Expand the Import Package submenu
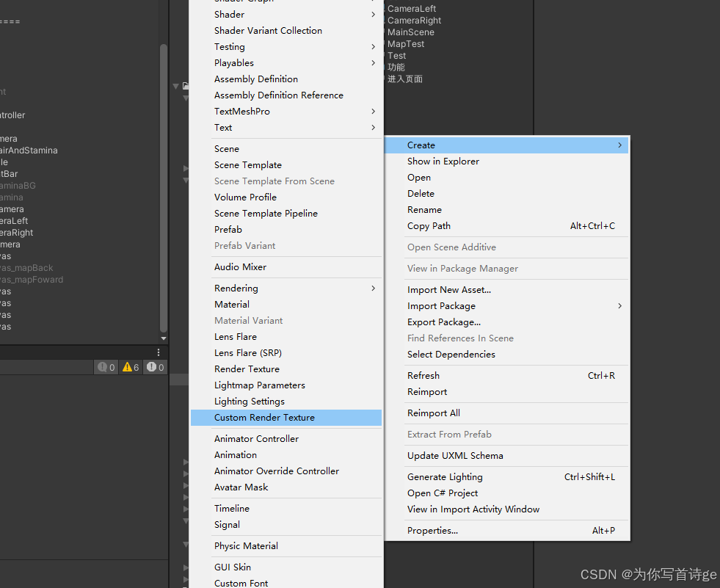The width and height of the screenshot is (720, 588). coord(507,306)
